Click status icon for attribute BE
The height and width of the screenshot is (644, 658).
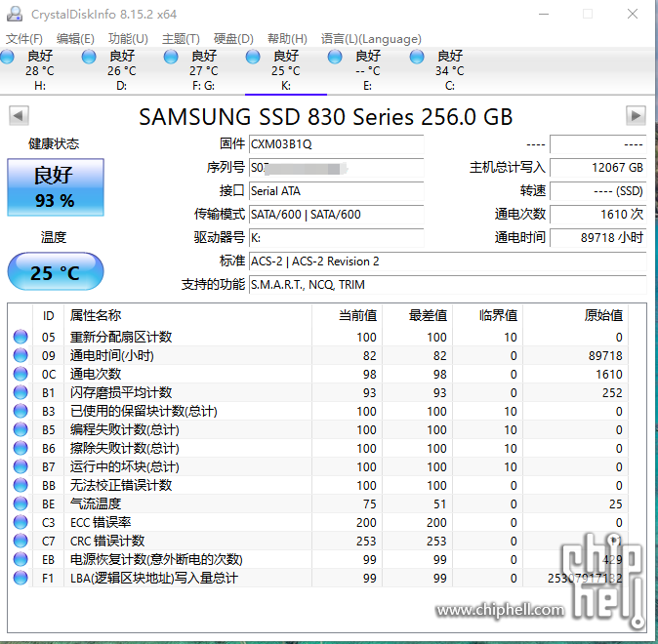[21, 503]
